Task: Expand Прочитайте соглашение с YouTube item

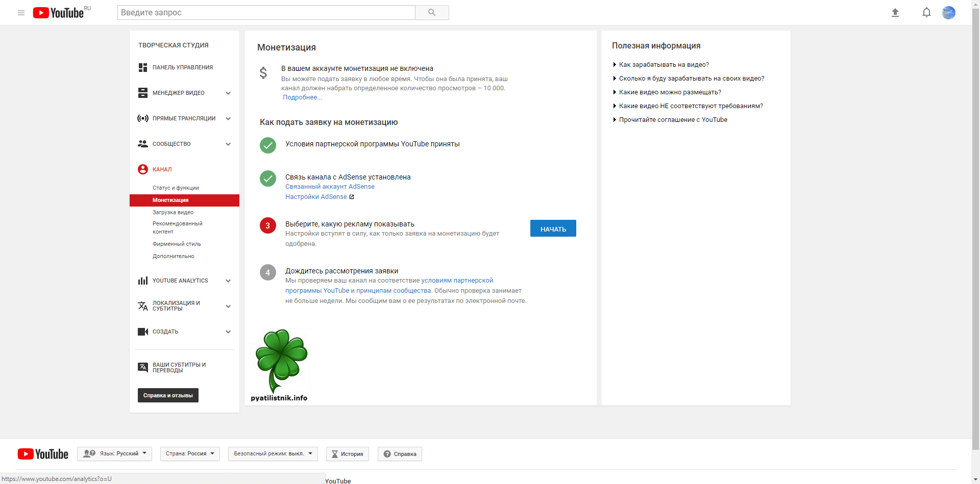Action: click(x=673, y=120)
